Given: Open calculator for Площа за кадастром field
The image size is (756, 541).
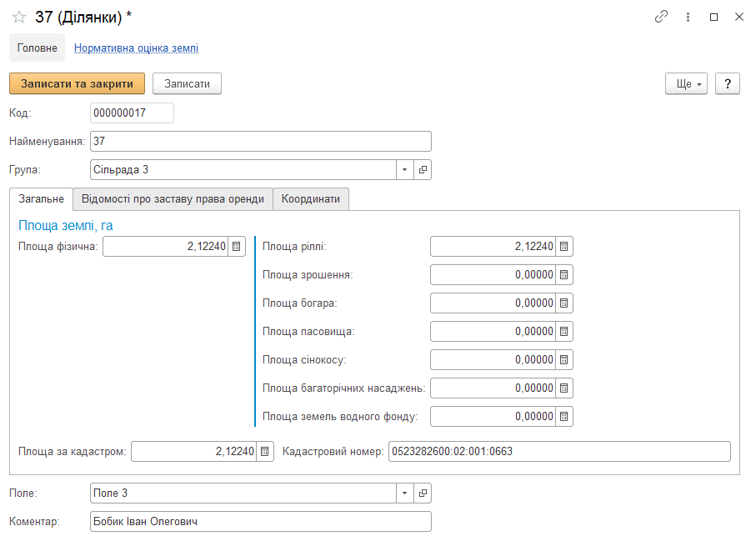Looking at the screenshot, I should 264,451.
